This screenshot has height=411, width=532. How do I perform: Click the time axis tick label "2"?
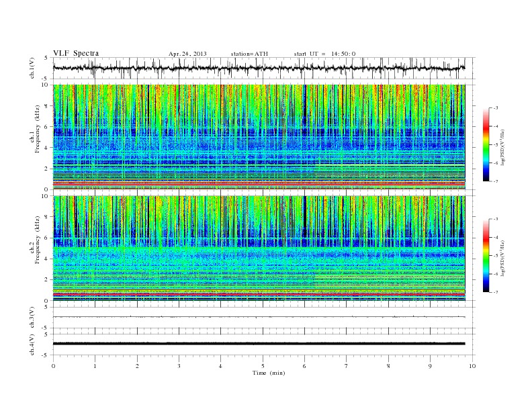click(137, 366)
